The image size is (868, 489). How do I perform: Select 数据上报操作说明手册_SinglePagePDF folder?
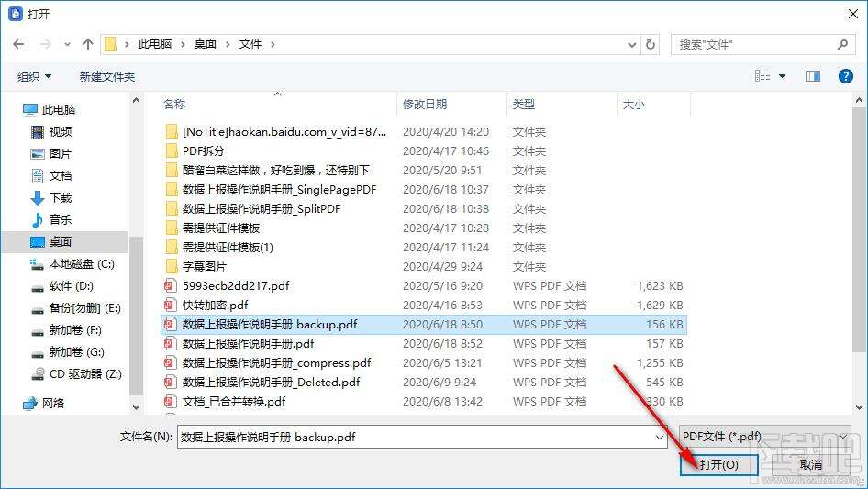pos(279,189)
